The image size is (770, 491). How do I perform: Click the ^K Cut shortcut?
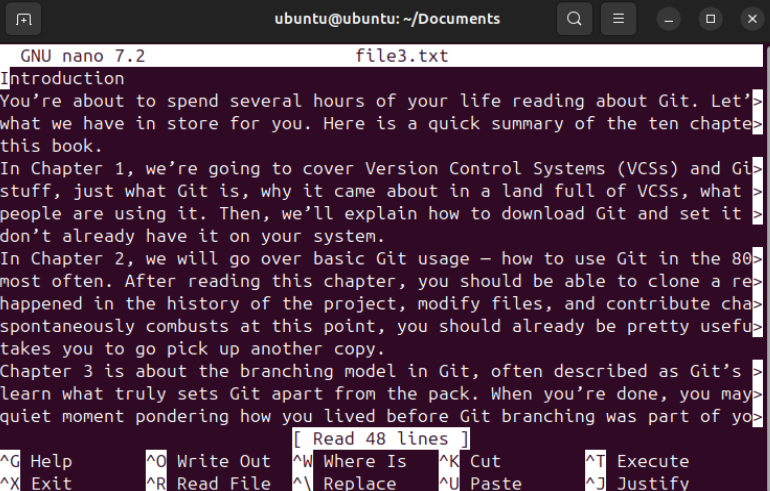470,462
